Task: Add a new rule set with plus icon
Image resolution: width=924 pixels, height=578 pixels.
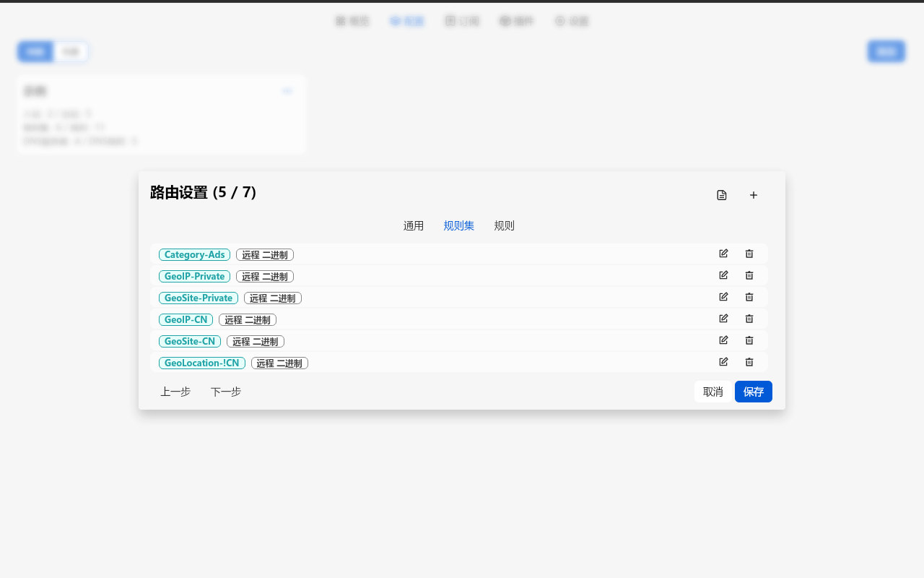Action: pos(754,195)
